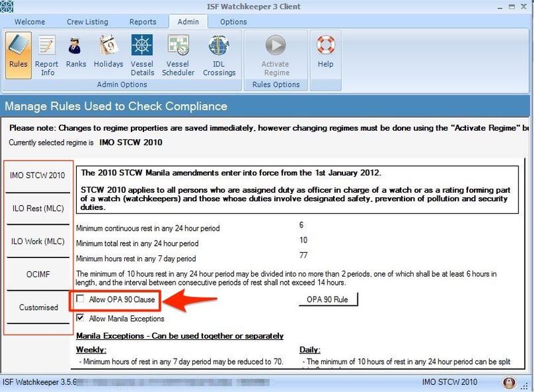
Task: Click the status bar badge icon
Action: 509,383
